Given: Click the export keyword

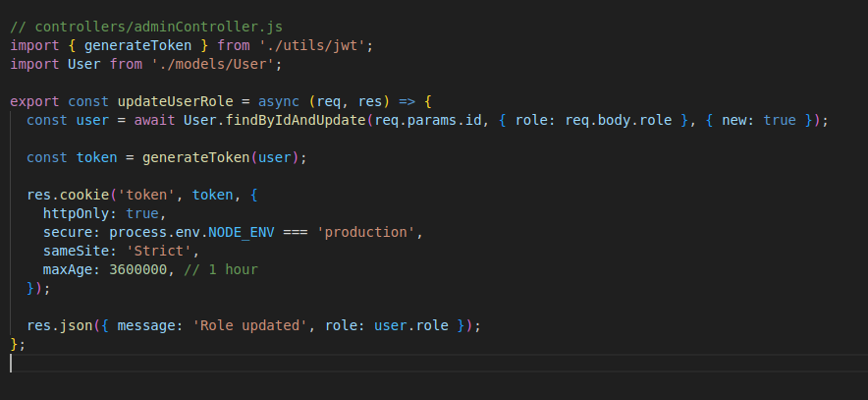Looking at the screenshot, I should (x=34, y=102).
